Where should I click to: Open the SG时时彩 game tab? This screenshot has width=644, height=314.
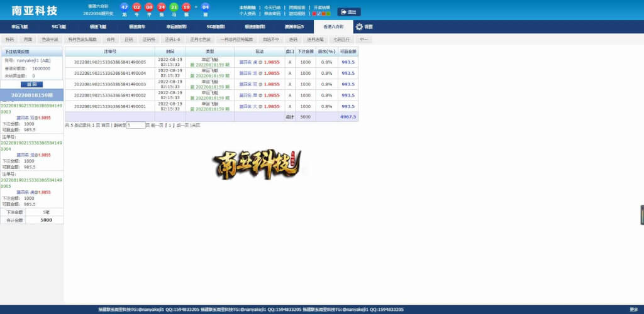coord(216,26)
